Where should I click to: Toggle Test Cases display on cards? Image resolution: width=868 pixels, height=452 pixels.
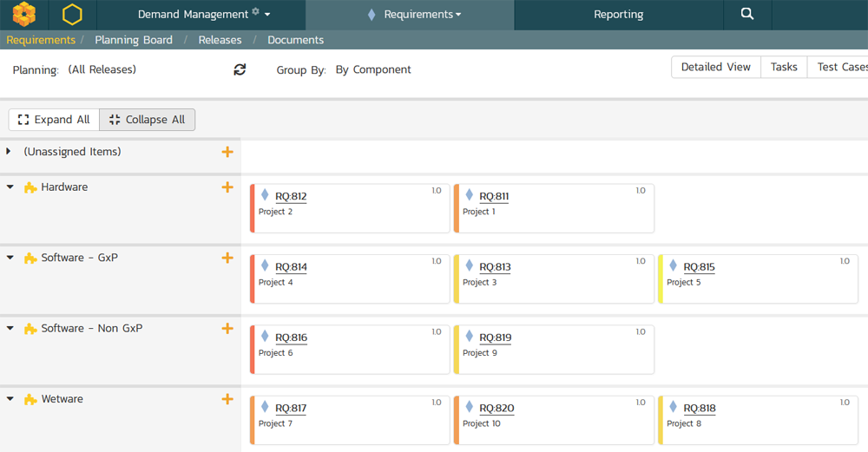tap(840, 67)
